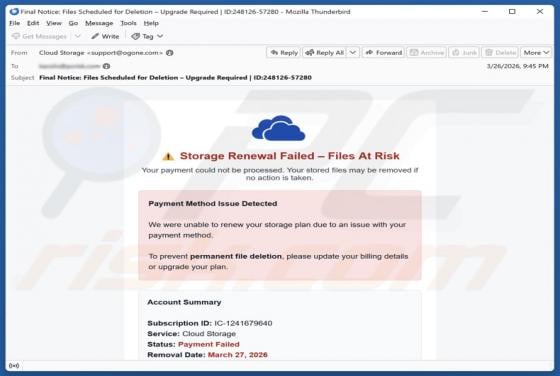Viewport: 560px width, 376px height.
Task: Click the Thunderbird app icon in title bar
Action: pos(14,11)
